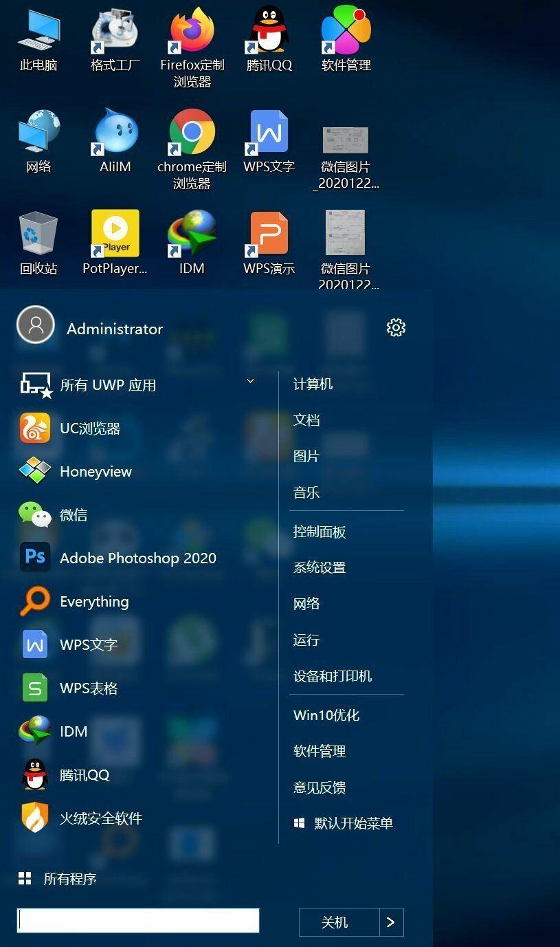Launch 格式工厂 desktop shortcut

point(115,40)
